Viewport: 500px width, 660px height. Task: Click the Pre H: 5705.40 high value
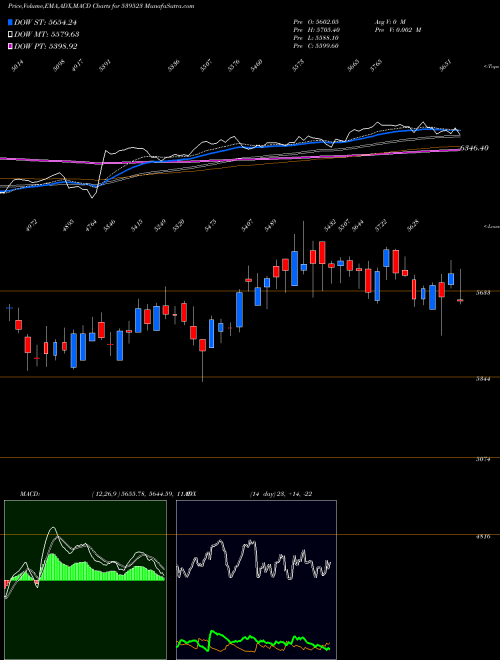click(316, 30)
